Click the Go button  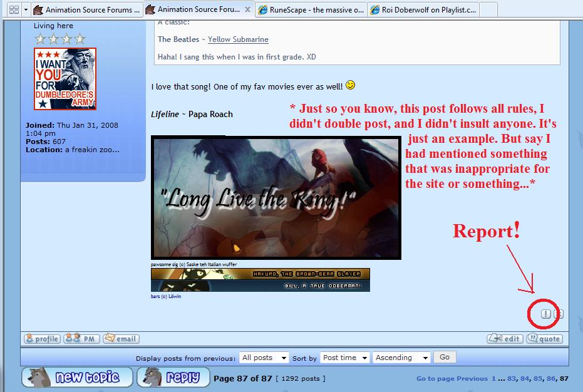tap(445, 357)
